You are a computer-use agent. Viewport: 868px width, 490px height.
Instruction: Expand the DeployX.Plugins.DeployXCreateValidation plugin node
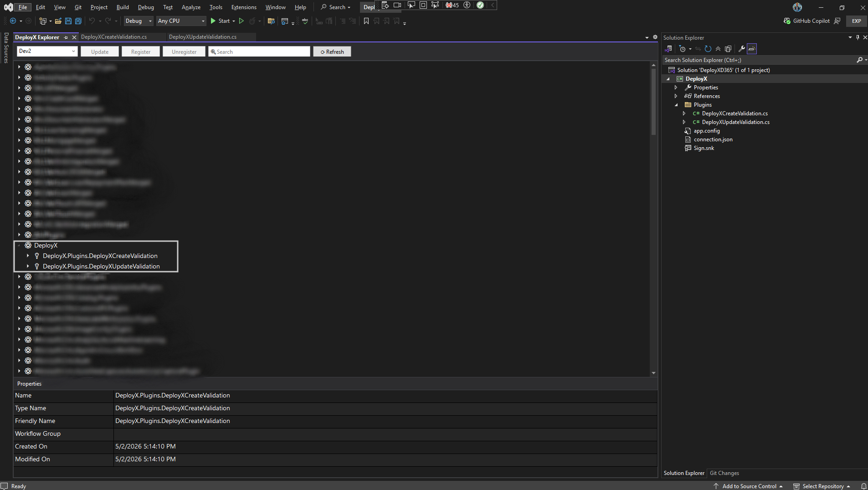click(28, 256)
